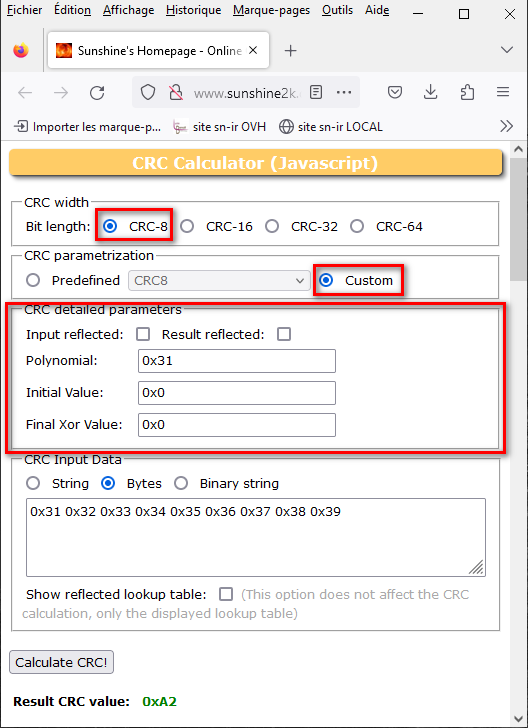The width and height of the screenshot is (528, 728).
Task: Select the CRC-16 bit length radio
Action: [187, 227]
